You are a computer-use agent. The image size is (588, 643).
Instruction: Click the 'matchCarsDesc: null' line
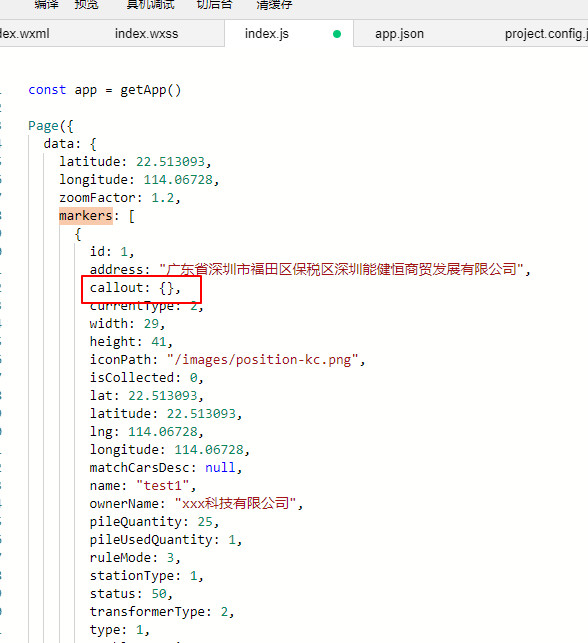tap(166, 467)
